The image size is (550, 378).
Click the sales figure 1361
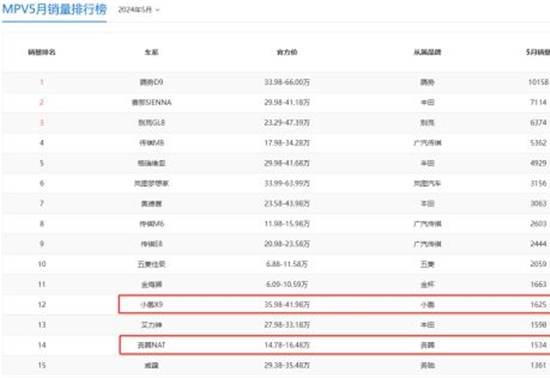(x=538, y=365)
